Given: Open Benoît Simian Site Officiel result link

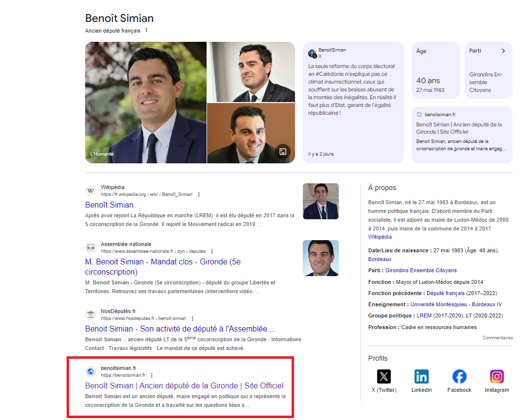Looking at the screenshot, I should (184, 385).
